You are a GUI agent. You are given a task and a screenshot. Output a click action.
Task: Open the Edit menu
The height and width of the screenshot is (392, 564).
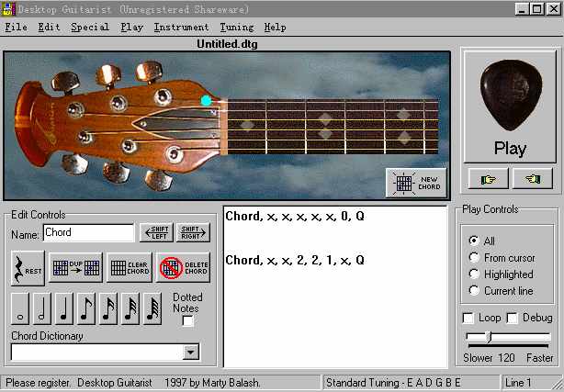[49, 27]
